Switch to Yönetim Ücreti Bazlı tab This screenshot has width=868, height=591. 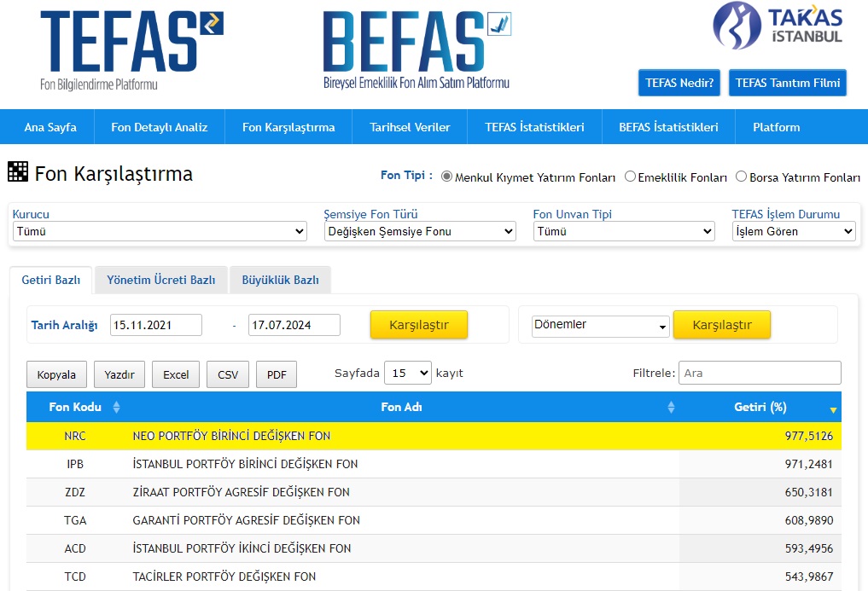(161, 280)
